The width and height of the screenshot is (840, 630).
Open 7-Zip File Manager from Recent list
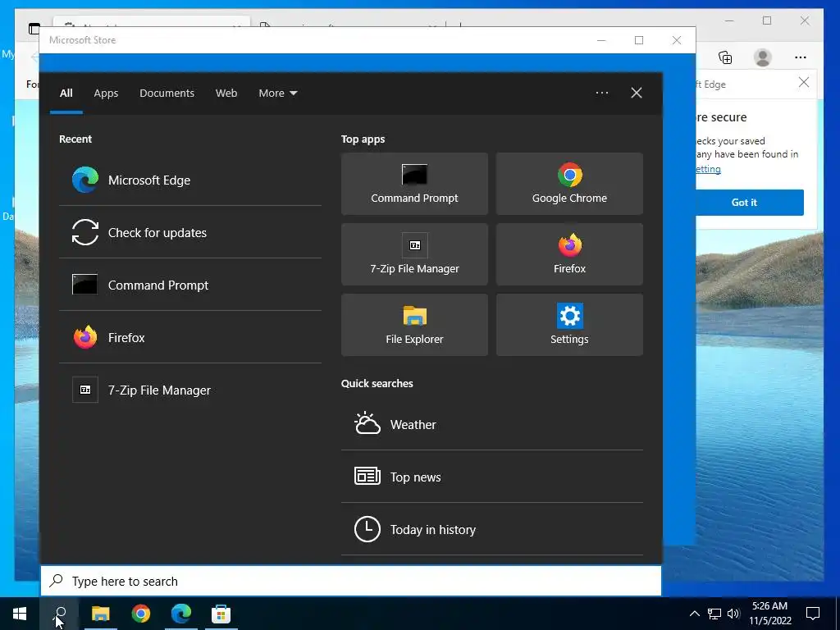coord(189,390)
